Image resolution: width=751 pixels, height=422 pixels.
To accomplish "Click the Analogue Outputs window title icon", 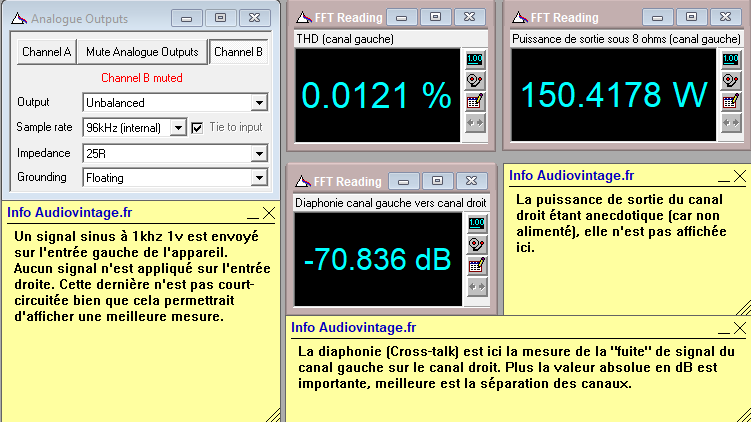I will tap(19, 19).
